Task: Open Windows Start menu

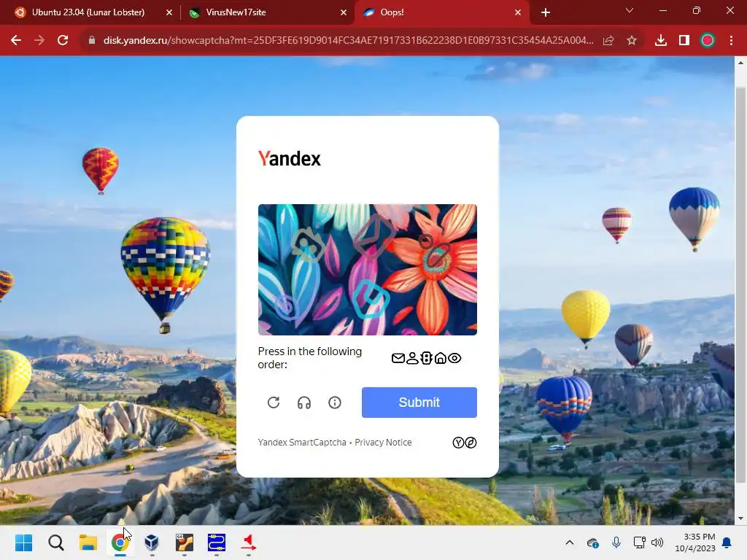Action: pos(23,542)
